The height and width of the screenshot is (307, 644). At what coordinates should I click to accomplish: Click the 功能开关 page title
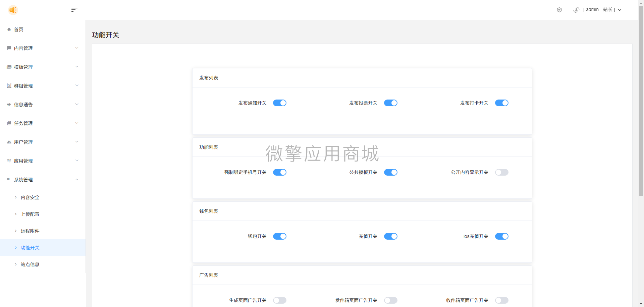pos(106,35)
